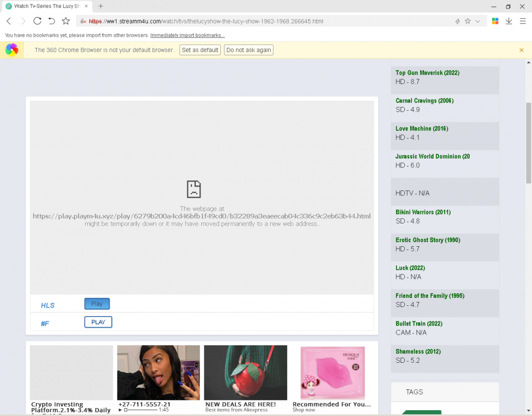
Task: Click the Set as default button
Action: point(200,50)
